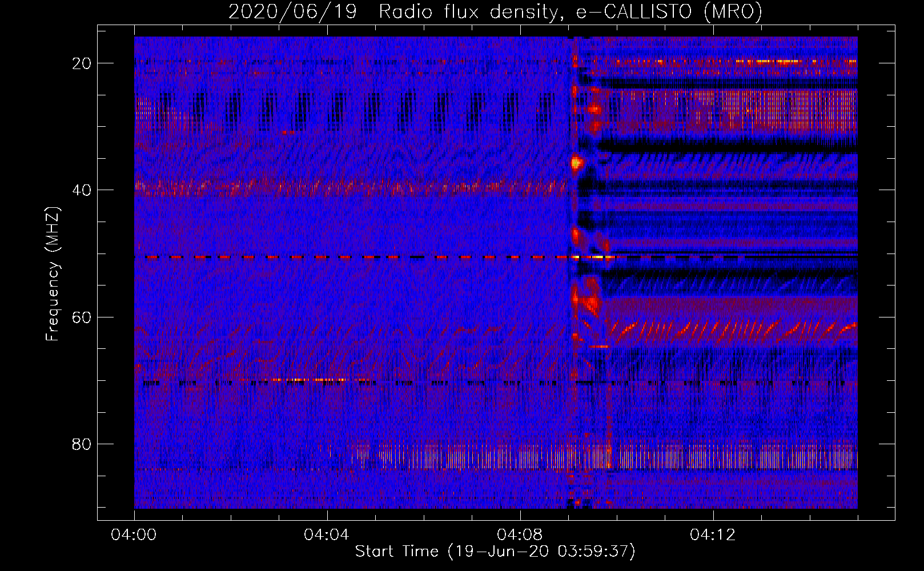Click the bright yellow spot on the 51 MHz line
This screenshot has width=924, height=571.
tap(597, 258)
